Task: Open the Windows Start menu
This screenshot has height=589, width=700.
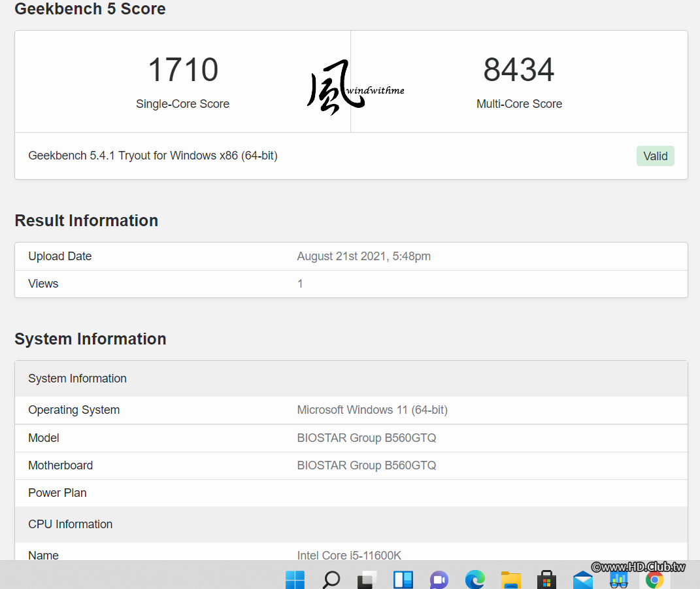Action: [295, 580]
